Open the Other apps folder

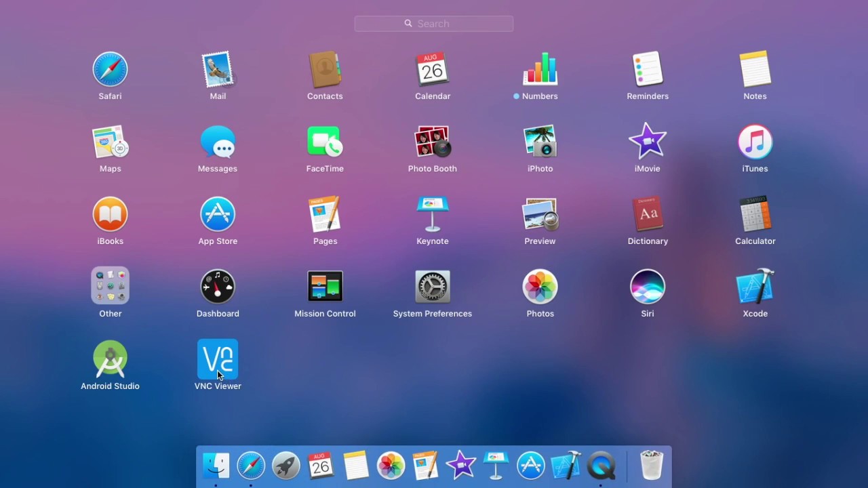click(110, 285)
